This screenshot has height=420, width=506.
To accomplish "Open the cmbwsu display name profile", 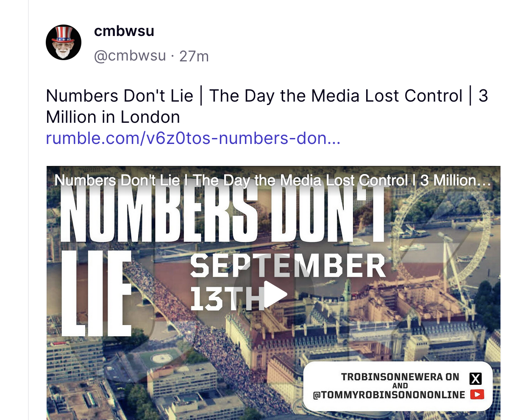I will tap(124, 31).
